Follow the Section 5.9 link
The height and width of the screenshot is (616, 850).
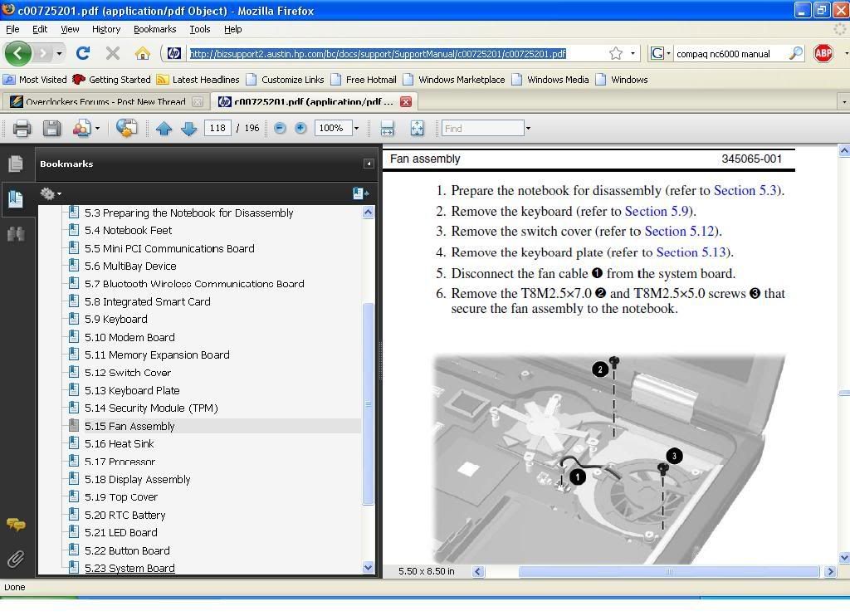(x=657, y=211)
